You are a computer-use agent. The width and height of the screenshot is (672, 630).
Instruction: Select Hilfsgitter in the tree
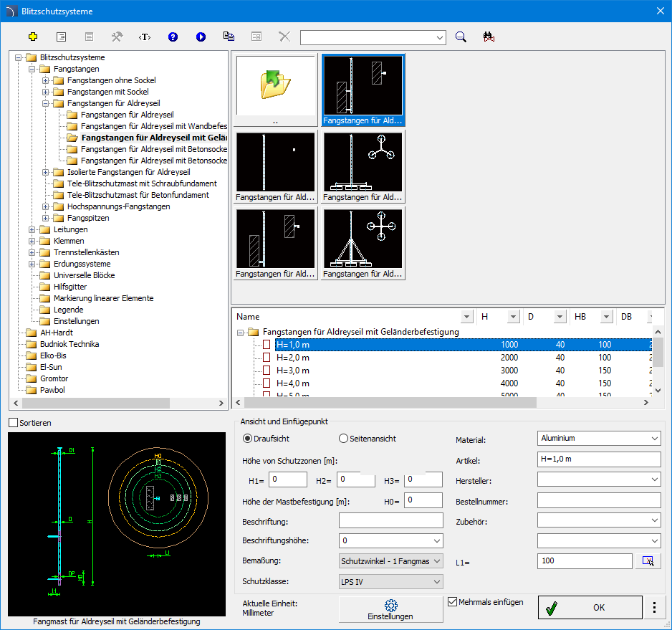[70, 287]
